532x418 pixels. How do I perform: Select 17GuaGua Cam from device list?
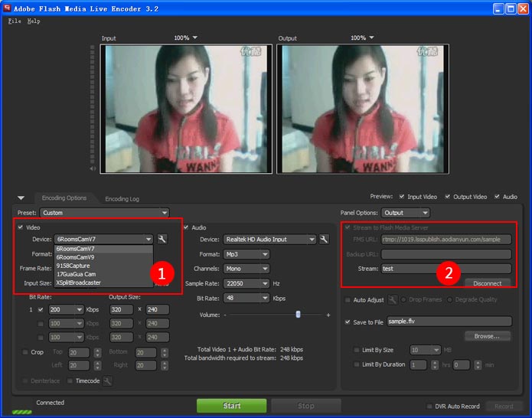coord(103,274)
